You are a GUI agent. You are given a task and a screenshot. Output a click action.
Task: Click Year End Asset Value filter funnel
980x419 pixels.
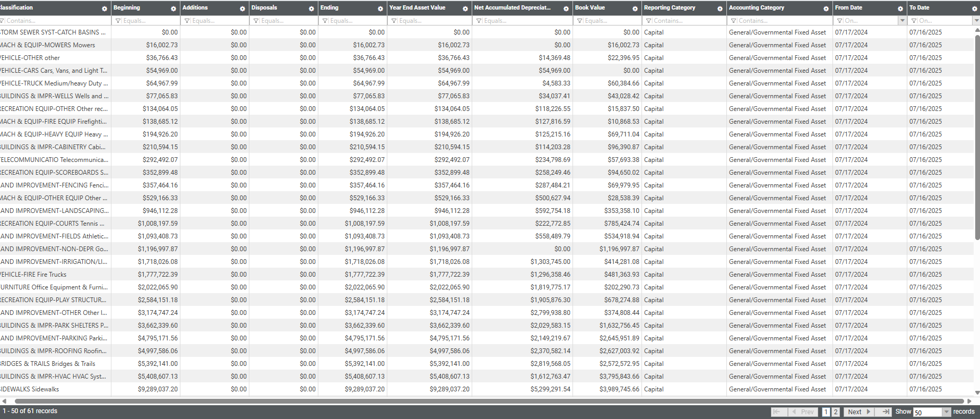394,21
